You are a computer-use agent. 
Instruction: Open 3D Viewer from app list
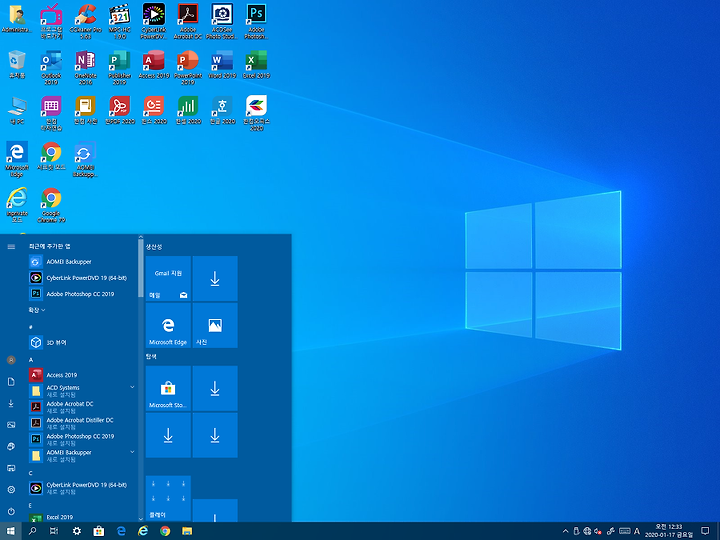point(83,343)
